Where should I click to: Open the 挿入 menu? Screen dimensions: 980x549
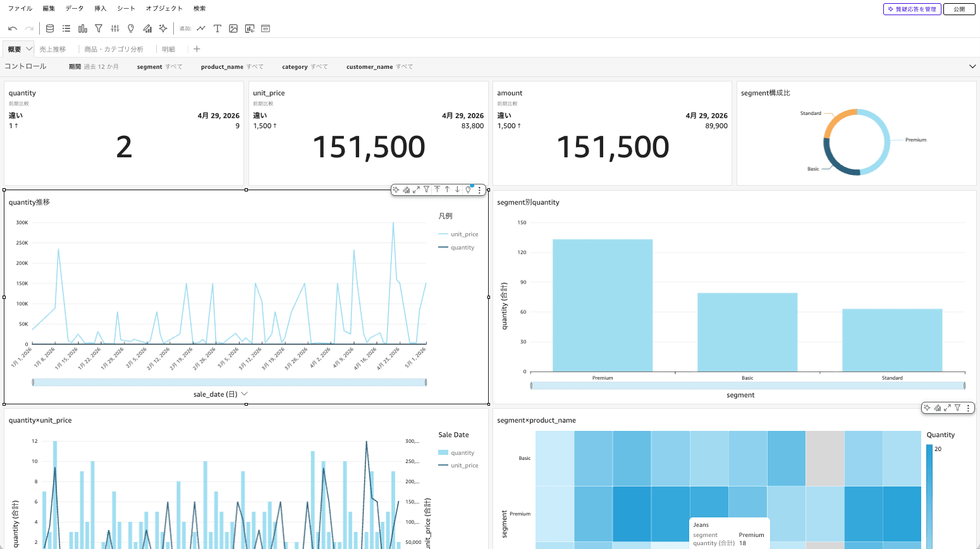coord(101,8)
